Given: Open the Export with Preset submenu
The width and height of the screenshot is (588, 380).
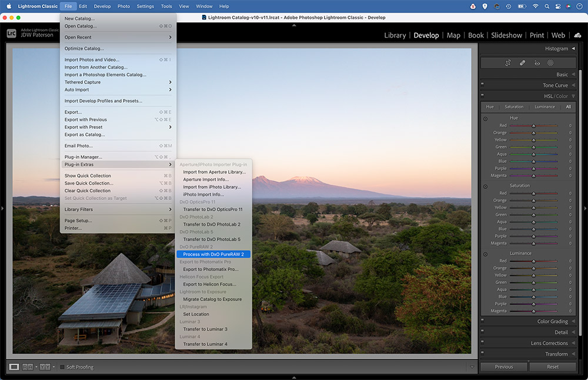Looking at the screenshot, I should click(x=118, y=127).
